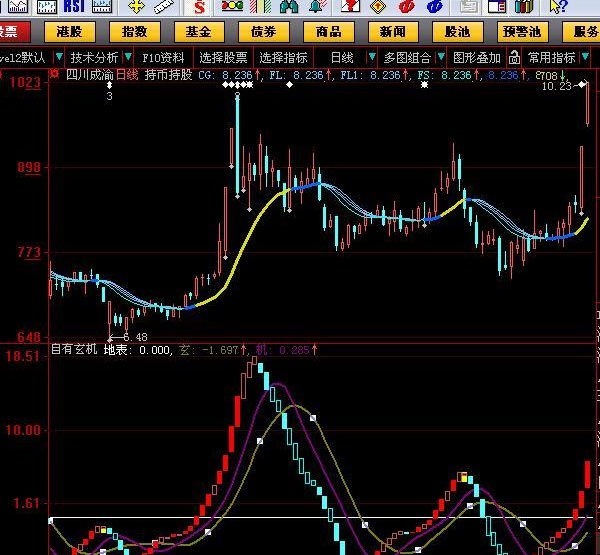Click the traffic light icon
Viewport: 600px width, 555px height.
coord(232,6)
